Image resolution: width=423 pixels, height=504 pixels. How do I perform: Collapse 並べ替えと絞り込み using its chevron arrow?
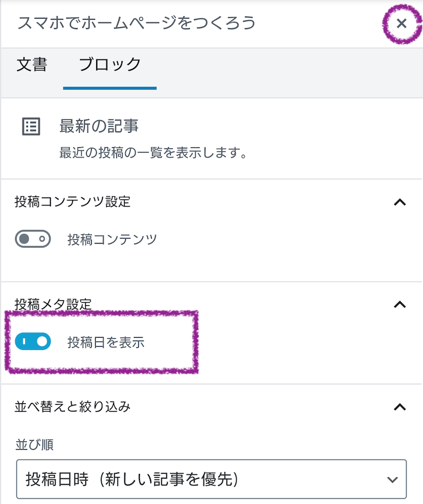tap(399, 407)
